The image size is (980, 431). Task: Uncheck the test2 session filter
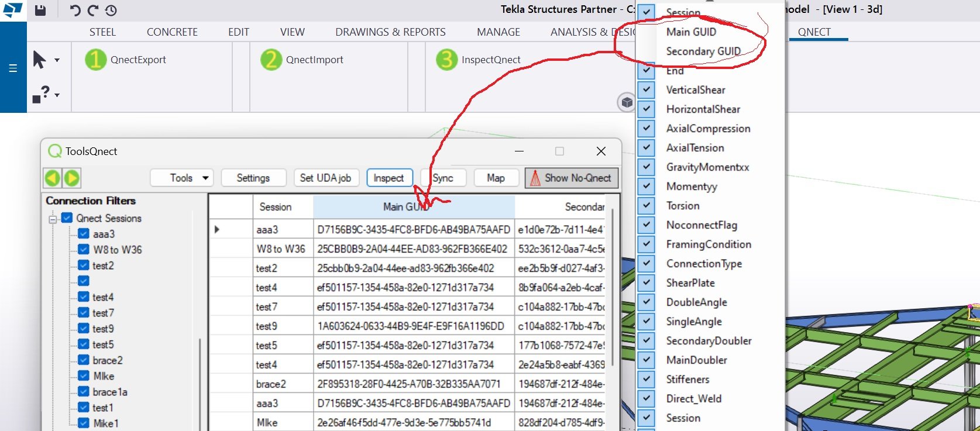[84, 266]
